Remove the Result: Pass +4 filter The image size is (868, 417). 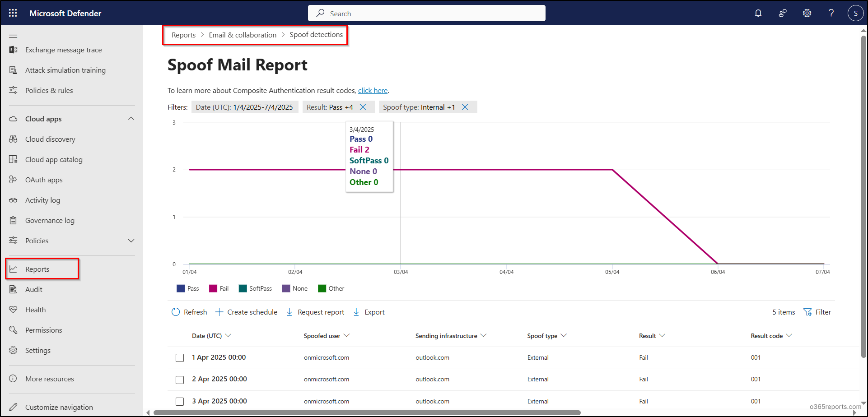coord(363,107)
